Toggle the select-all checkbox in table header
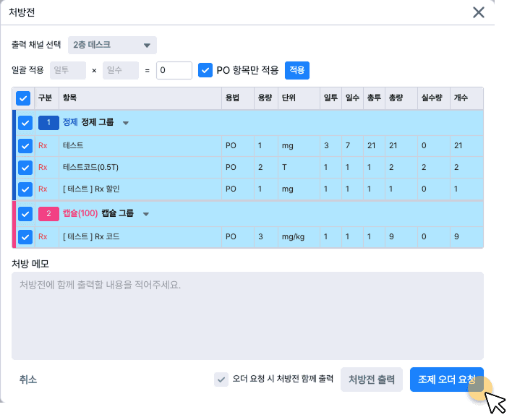The image size is (512, 420). point(23,98)
